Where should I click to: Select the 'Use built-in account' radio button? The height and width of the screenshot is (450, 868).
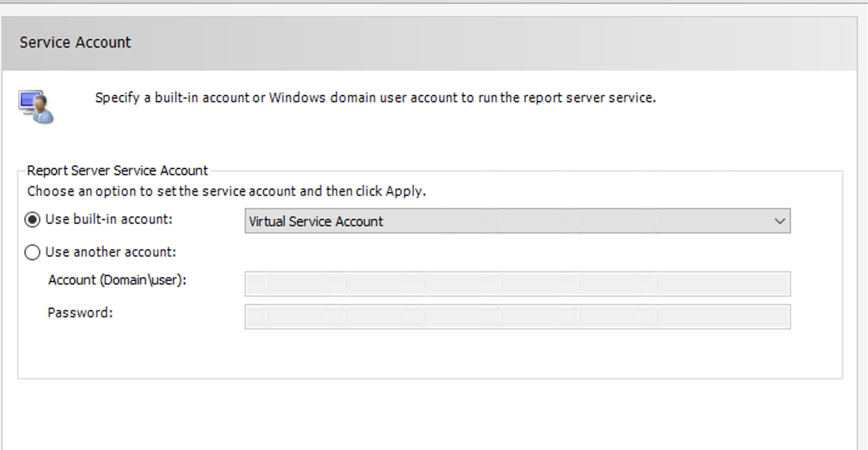(x=32, y=220)
